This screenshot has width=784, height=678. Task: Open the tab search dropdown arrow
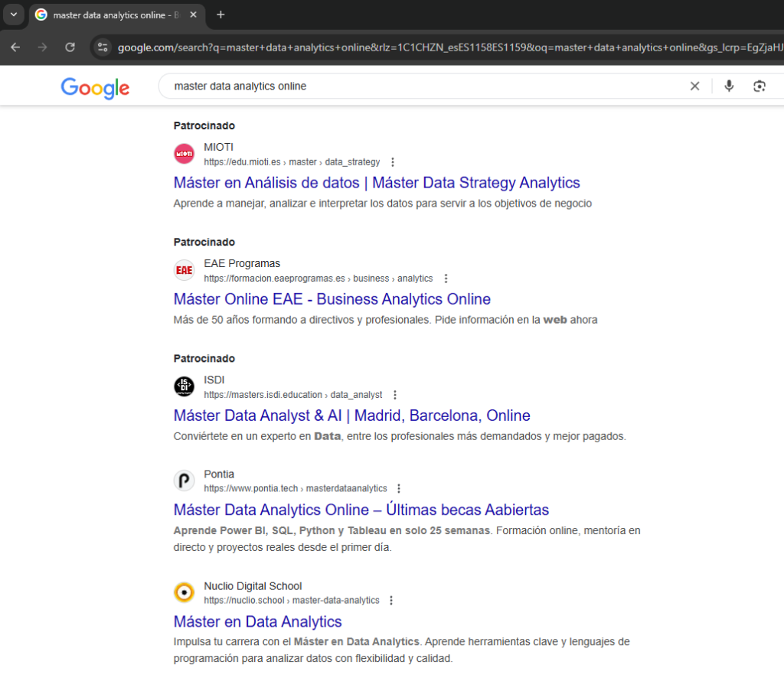click(14, 15)
